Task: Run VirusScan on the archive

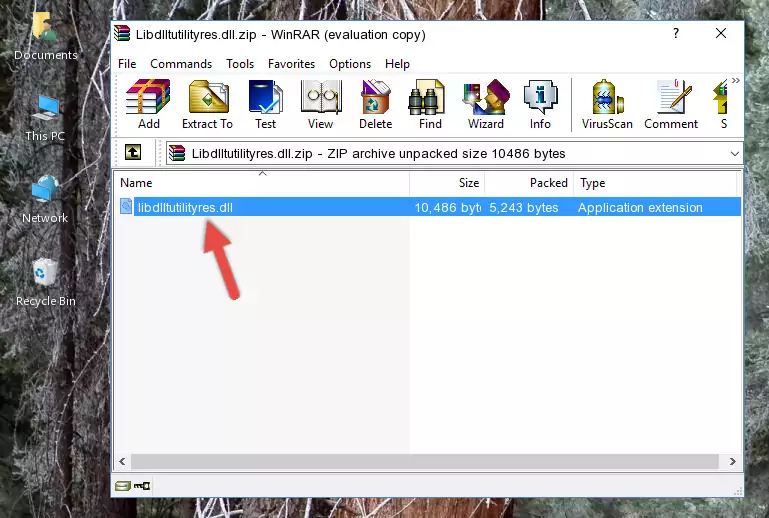Action: (x=607, y=104)
